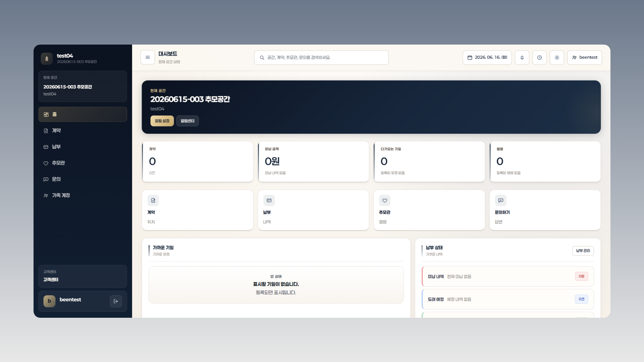Open the 계약 stat card showing 0건
The width and height of the screenshot is (644, 362).
[198, 162]
